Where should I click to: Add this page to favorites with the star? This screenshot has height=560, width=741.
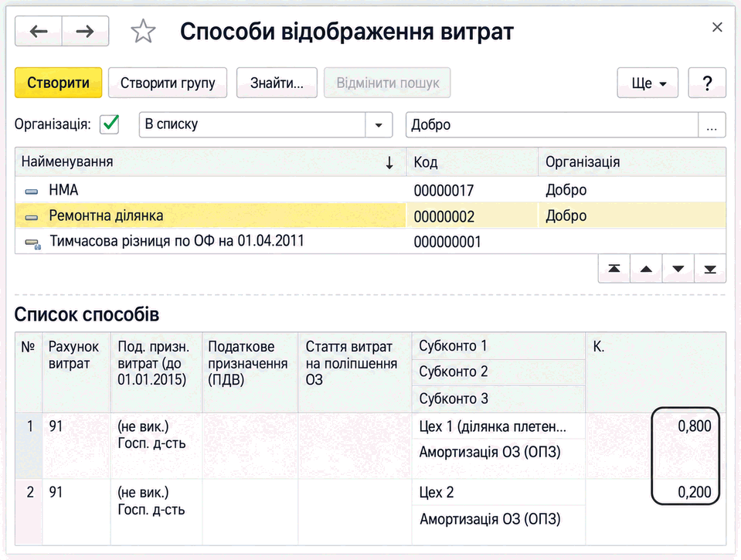(x=143, y=32)
